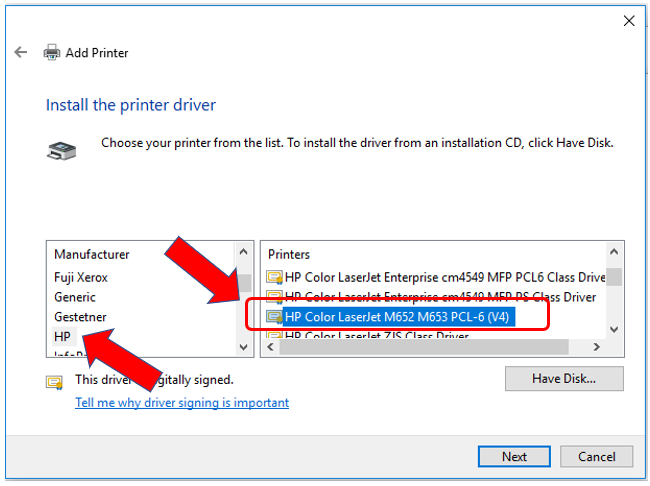Click the Next button
Image resolution: width=650 pixels, height=486 pixels.
514,457
